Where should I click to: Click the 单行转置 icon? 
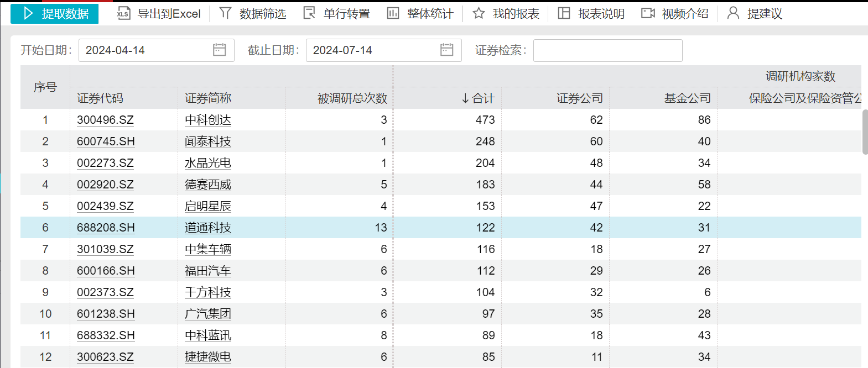(x=309, y=13)
